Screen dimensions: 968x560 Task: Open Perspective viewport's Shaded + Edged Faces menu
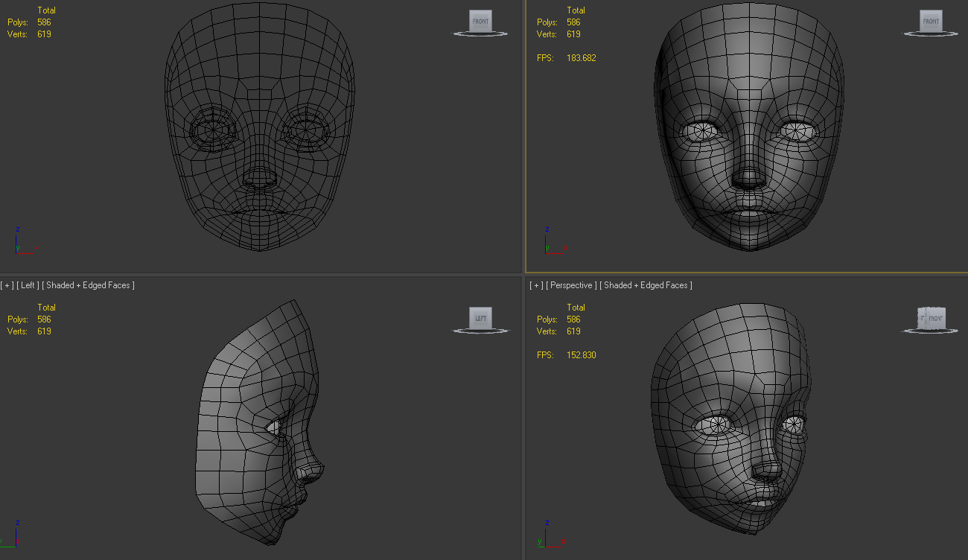[x=646, y=285]
